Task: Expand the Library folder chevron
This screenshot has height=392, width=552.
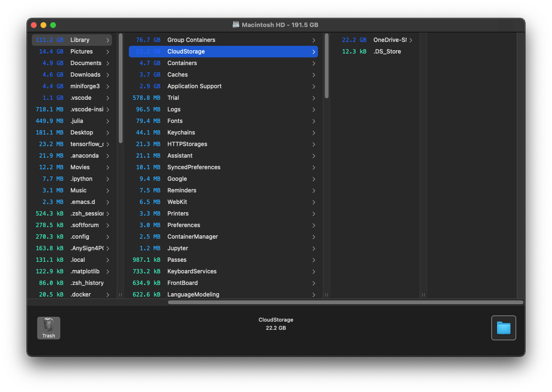Action: pos(108,40)
